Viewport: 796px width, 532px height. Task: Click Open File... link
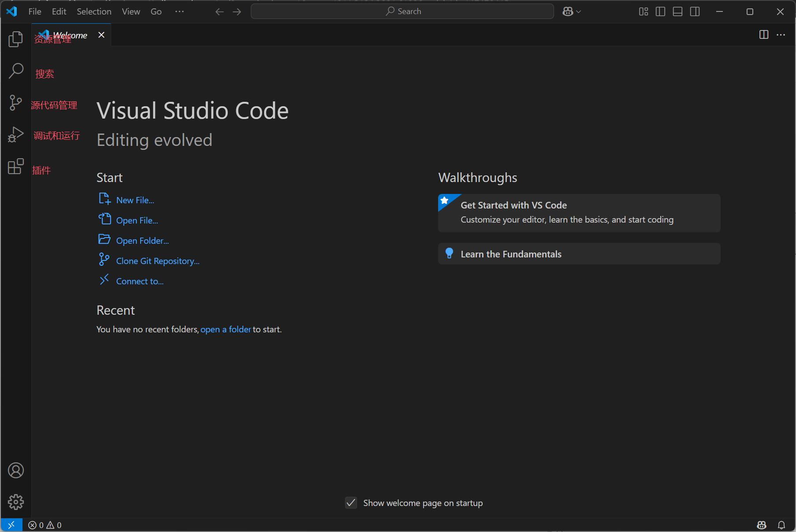pyautogui.click(x=137, y=220)
